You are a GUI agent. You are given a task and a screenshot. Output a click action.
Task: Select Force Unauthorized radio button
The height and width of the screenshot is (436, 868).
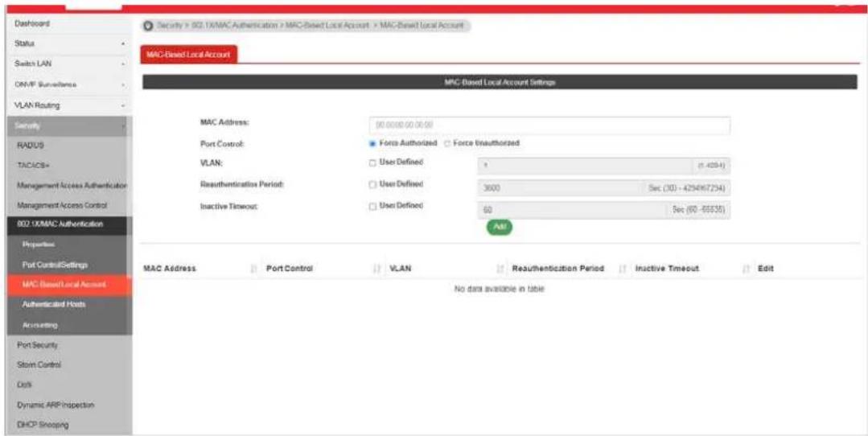(446, 143)
